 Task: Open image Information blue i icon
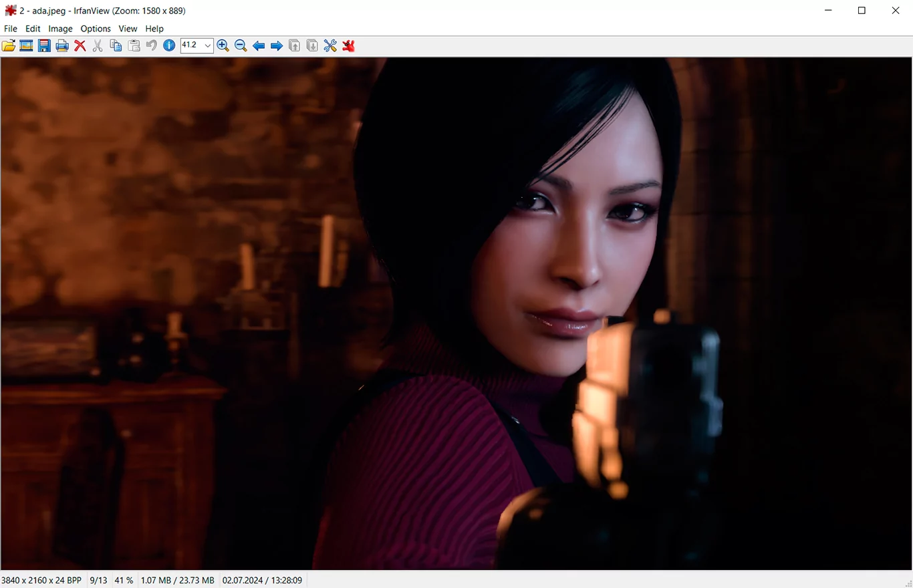169,45
